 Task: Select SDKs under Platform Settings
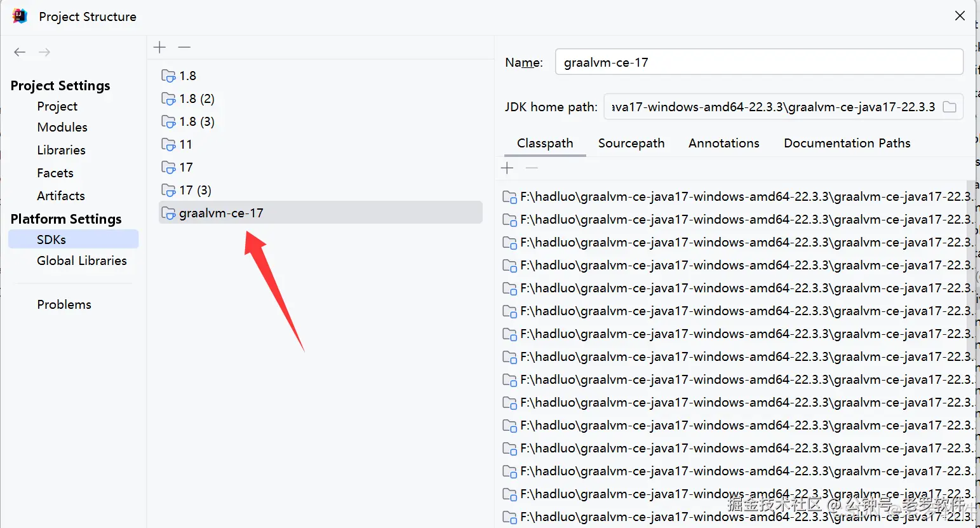[74, 239]
